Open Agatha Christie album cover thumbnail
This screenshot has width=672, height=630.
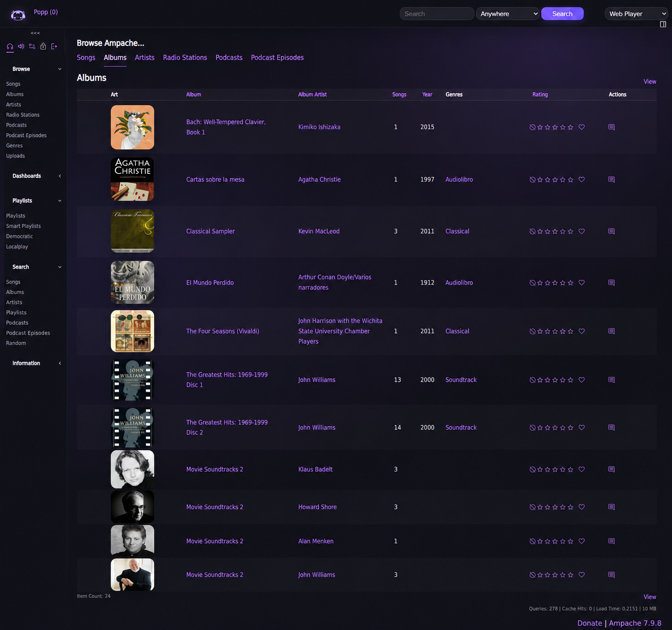(132, 179)
